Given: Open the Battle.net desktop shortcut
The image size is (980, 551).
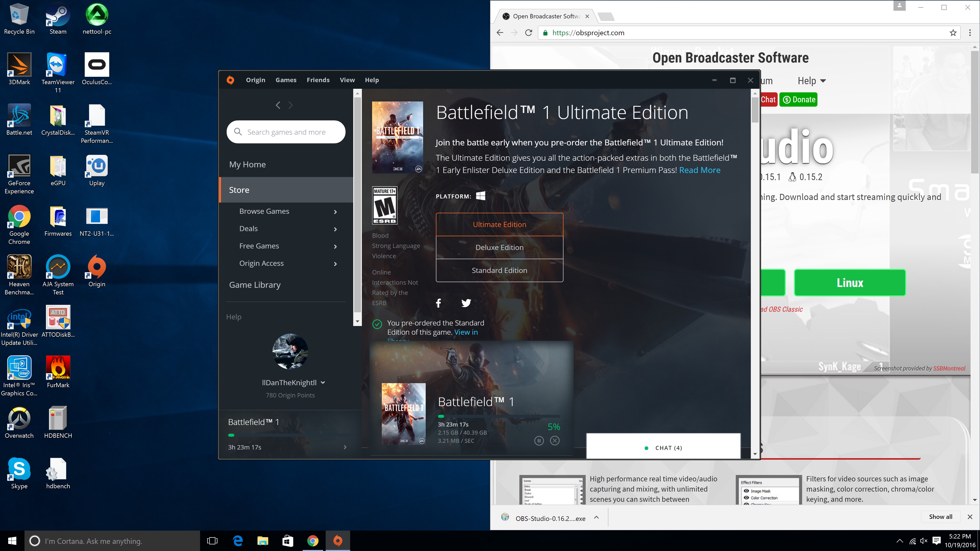Looking at the screenshot, I should click(x=19, y=120).
